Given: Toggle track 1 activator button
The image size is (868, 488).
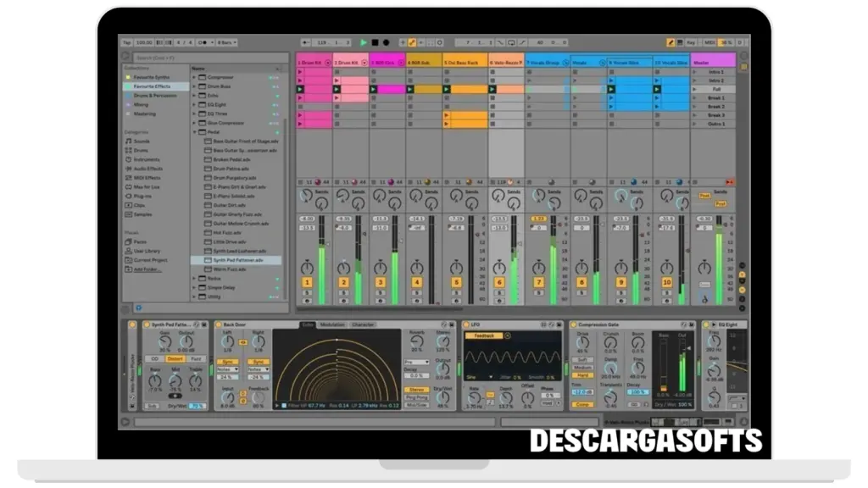Looking at the screenshot, I should click(x=307, y=282).
